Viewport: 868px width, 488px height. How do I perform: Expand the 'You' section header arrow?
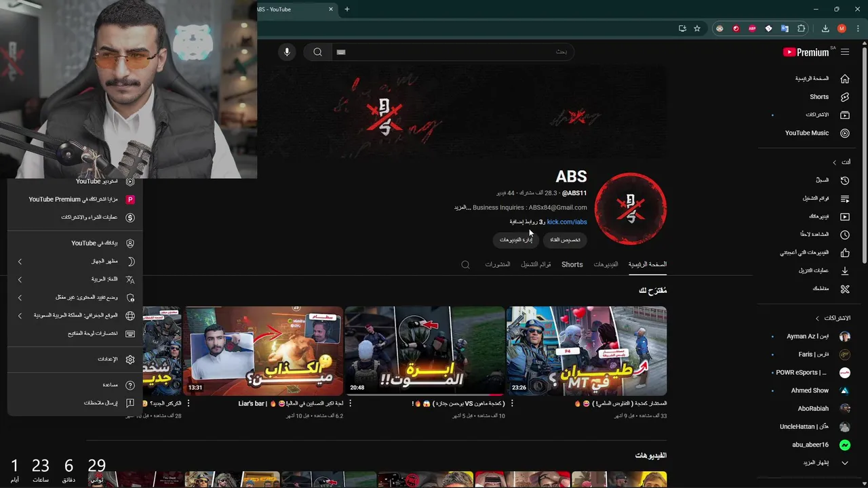[835, 162]
